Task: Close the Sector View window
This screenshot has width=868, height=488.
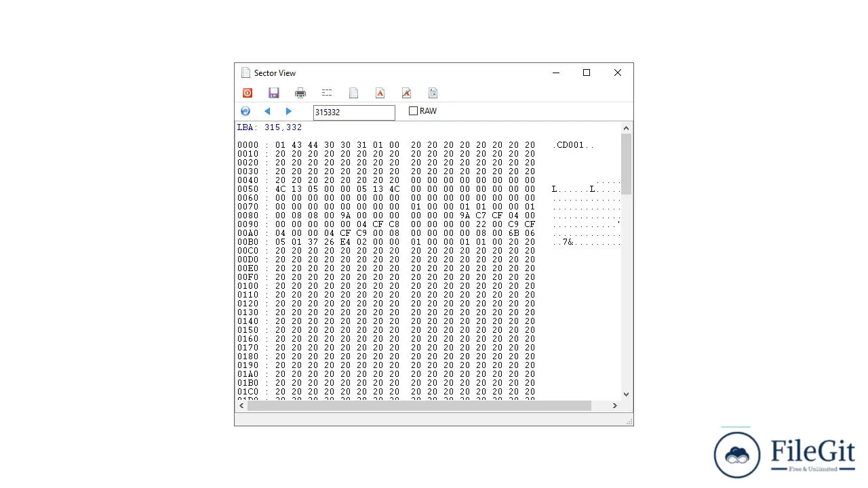Action: click(x=618, y=73)
